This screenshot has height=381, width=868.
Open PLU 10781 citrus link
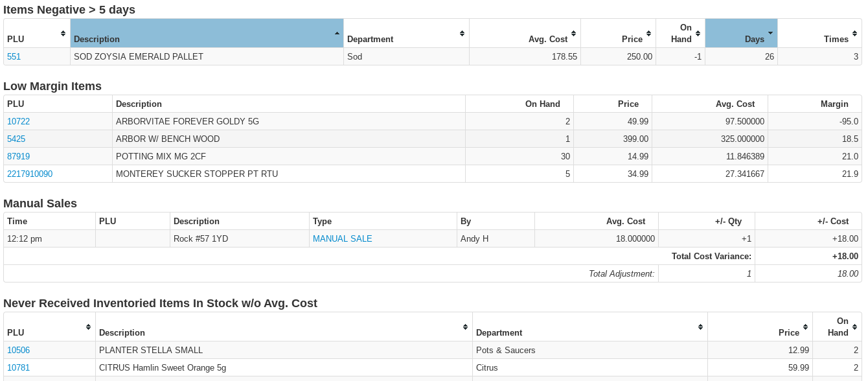[18, 367]
